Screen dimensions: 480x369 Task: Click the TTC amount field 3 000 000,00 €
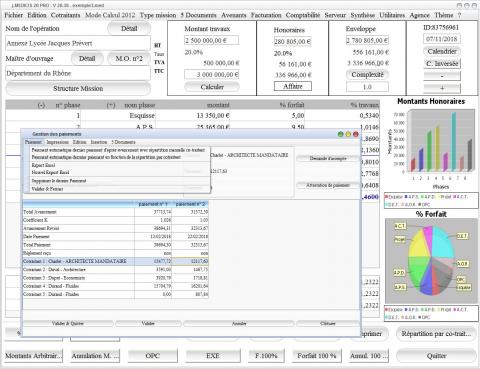pos(212,74)
